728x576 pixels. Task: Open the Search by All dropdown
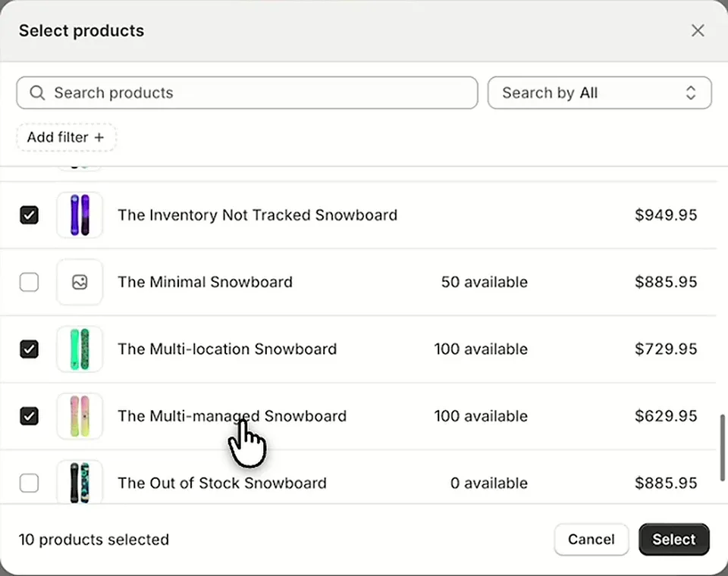coord(599,92)
